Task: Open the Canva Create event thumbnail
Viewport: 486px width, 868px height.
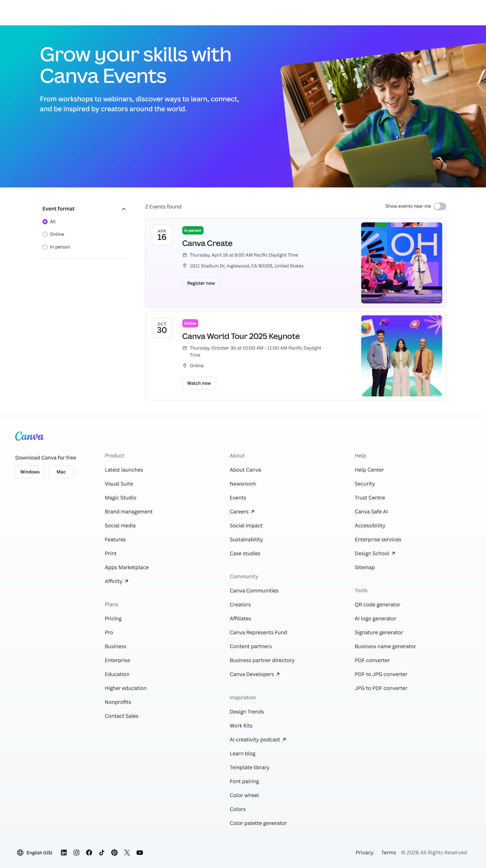Action: pyautogui.click(x=401, y=263)
